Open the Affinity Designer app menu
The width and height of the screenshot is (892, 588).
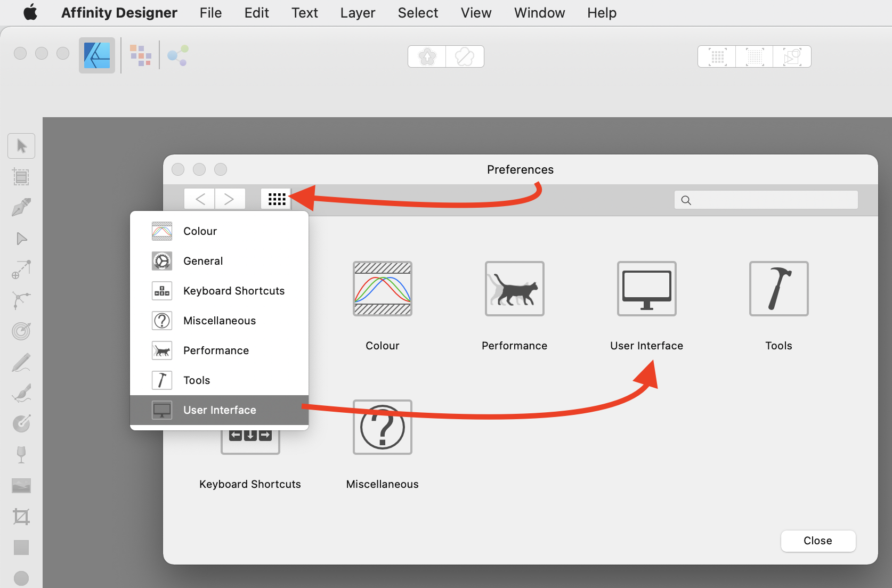click(119, 13)
